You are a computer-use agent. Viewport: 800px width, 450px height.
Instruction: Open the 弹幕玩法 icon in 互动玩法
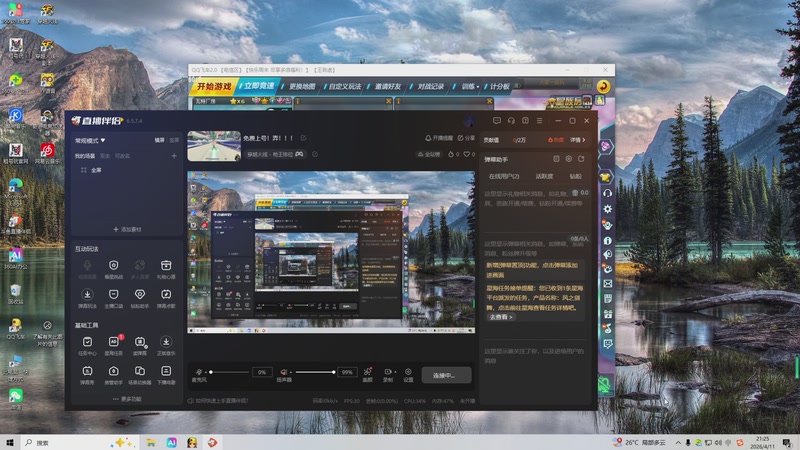pos(87,294)
